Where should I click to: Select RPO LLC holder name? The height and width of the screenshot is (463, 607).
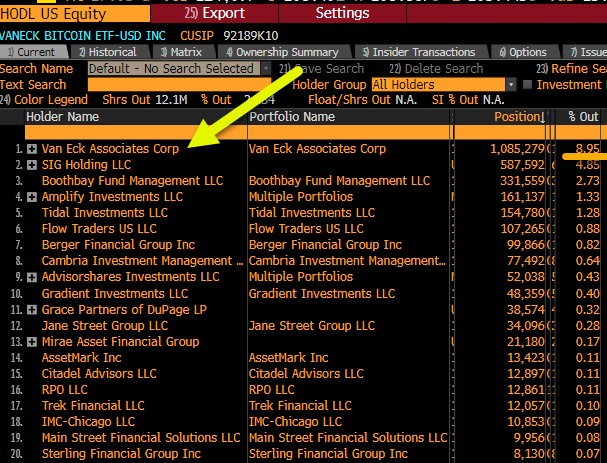pos(65,390)
